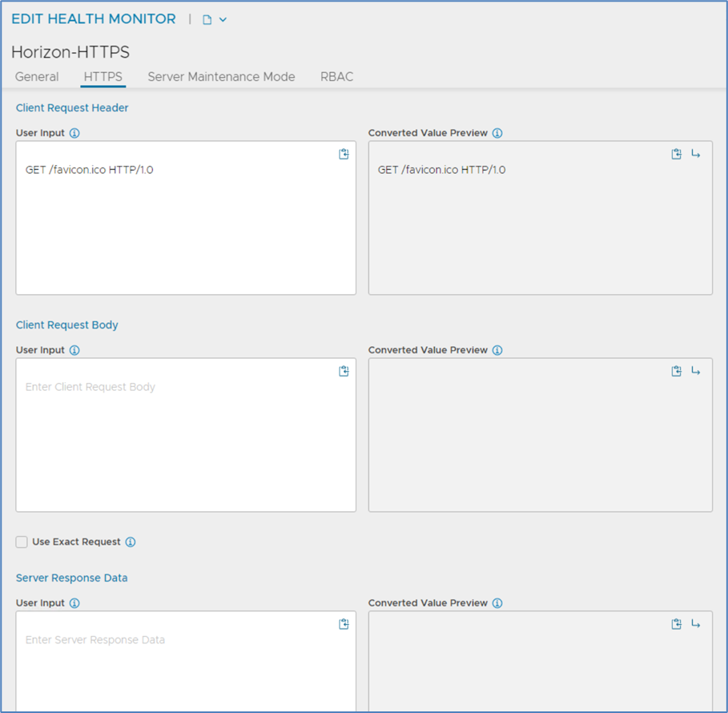Click wrap arrow icon in Server Response Preview
This screenshot has width=728, height=713.
(x=695, y=624)
